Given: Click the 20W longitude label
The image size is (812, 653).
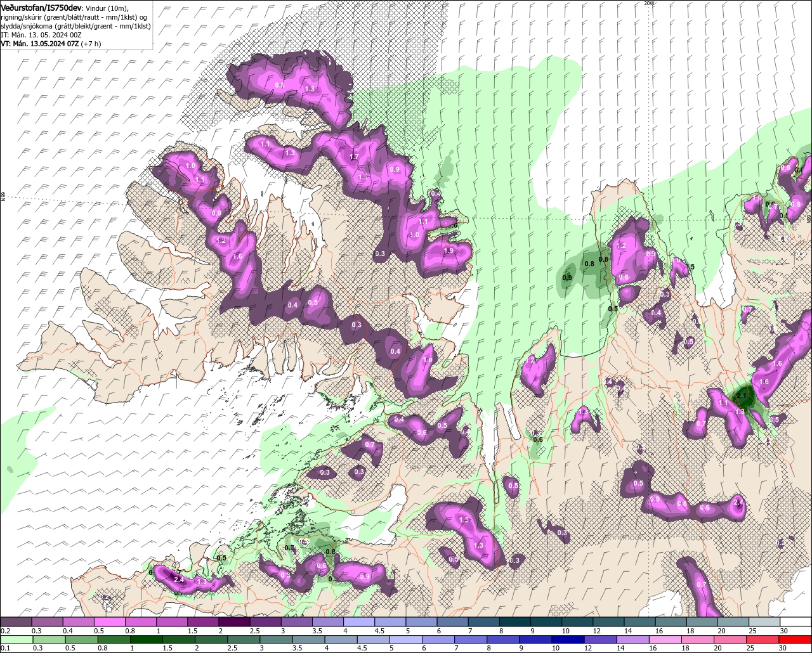Looking at the screenshot, I should pyautogui.click(x=648, y=3).
